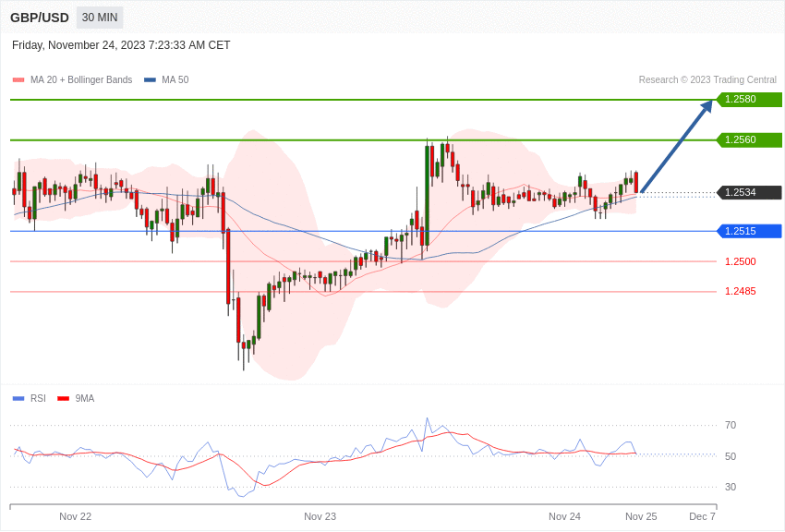
Task: Select the MA 20 + Bollinger Bands legend label
Action: tap(81, 79)
